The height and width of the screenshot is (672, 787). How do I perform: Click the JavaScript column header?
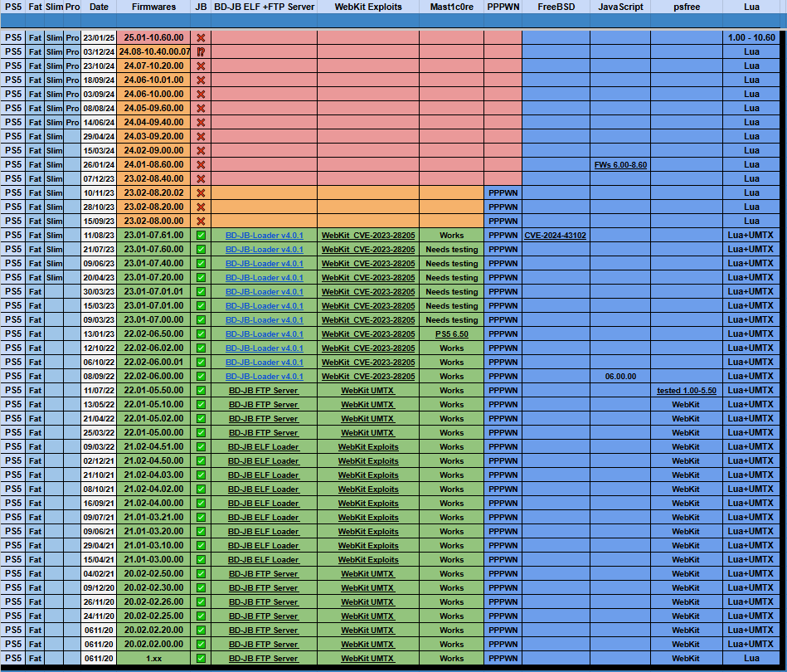coord(620,7)
